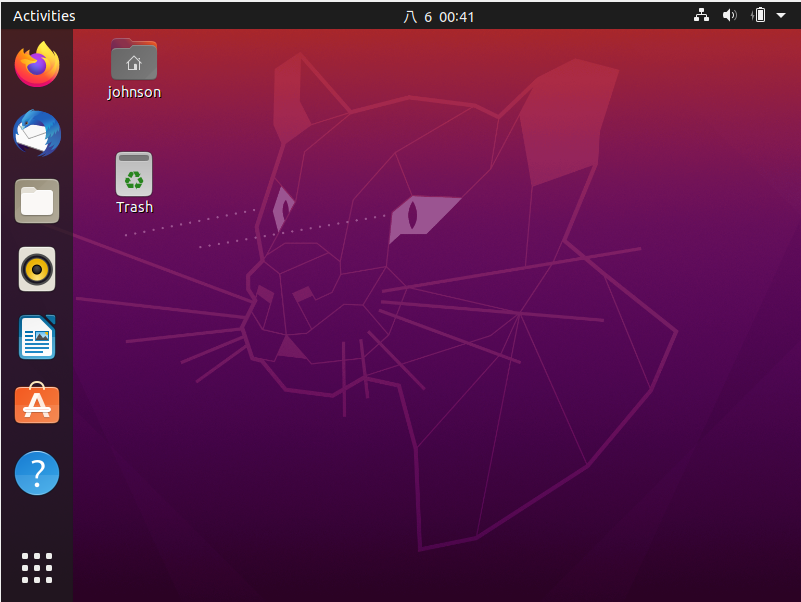
Task: Open Thunderbird Mail in the dock
Action: 37,133
